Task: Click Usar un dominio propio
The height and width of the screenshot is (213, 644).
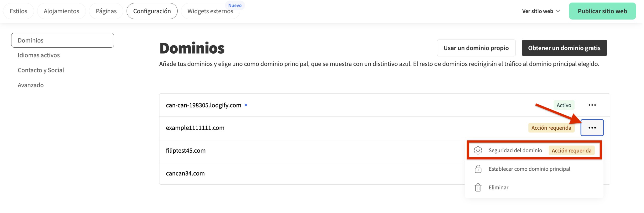Action: pyautogui.click(x=476, y=48)
